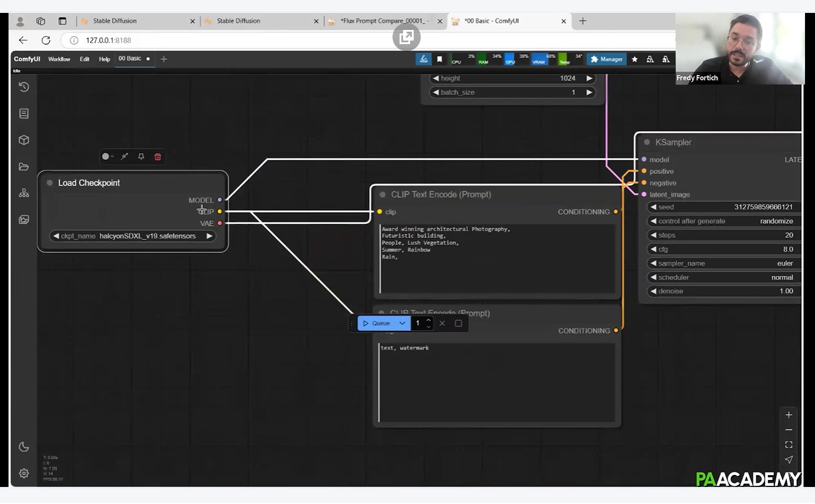
Task: Delete selected node with red trash icon
Action: coord(157,157)
